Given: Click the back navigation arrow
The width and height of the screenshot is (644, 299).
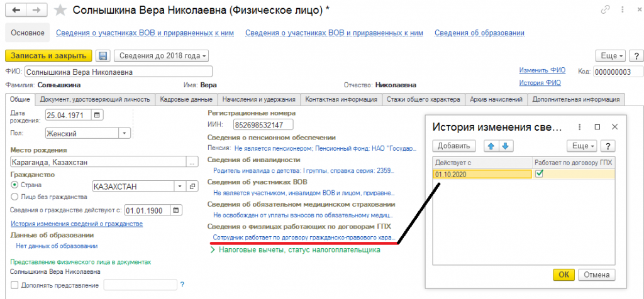Looking at the screenshot, I should click(x=16, y=10).
